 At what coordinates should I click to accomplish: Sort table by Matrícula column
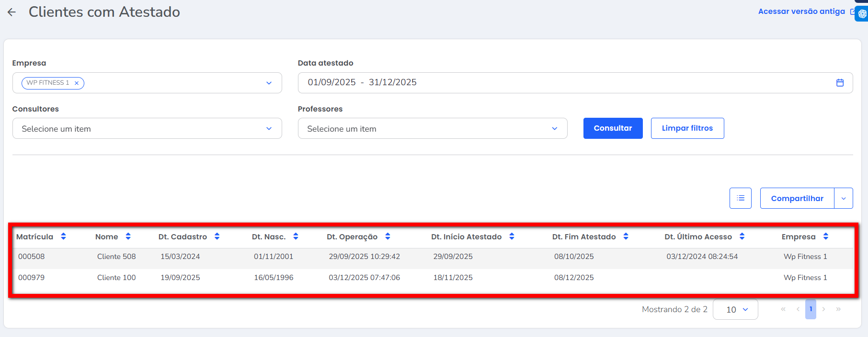[63, 236]
